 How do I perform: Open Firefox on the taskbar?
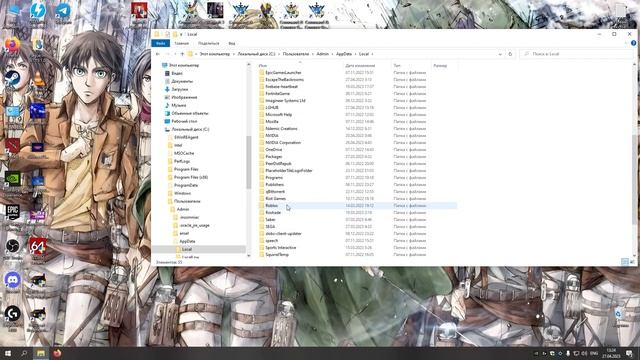pyautogui.click(x=57, y=353)
